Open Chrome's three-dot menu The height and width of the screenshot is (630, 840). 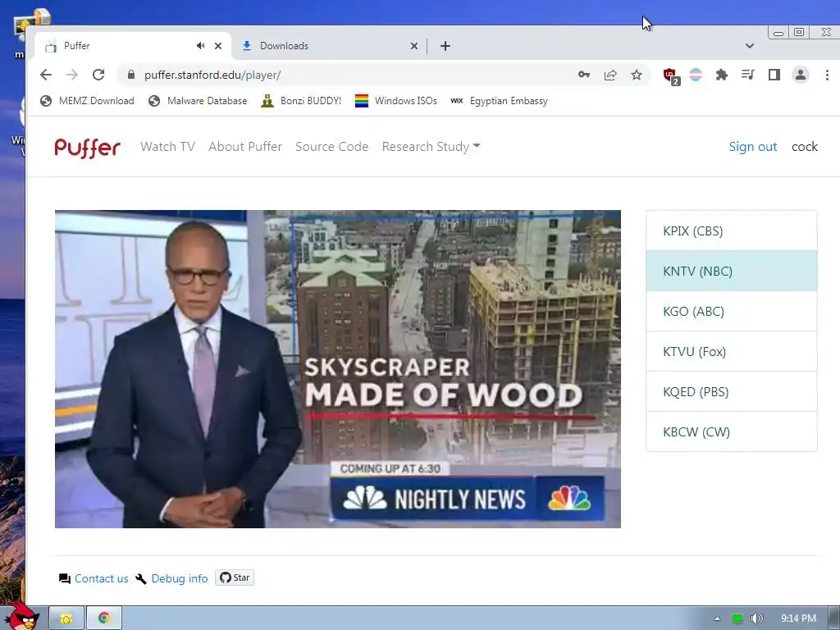coord(827,75)
